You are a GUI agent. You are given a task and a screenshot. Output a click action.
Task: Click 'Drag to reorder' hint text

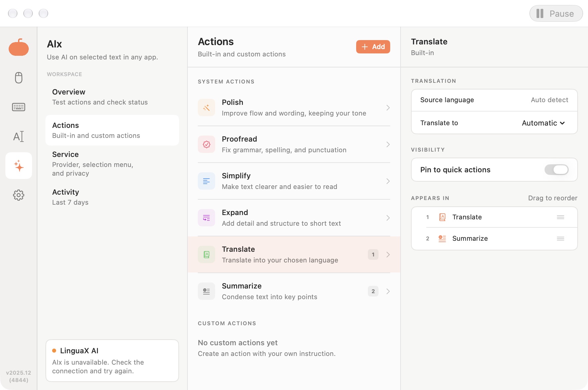(x=553, y=198)
